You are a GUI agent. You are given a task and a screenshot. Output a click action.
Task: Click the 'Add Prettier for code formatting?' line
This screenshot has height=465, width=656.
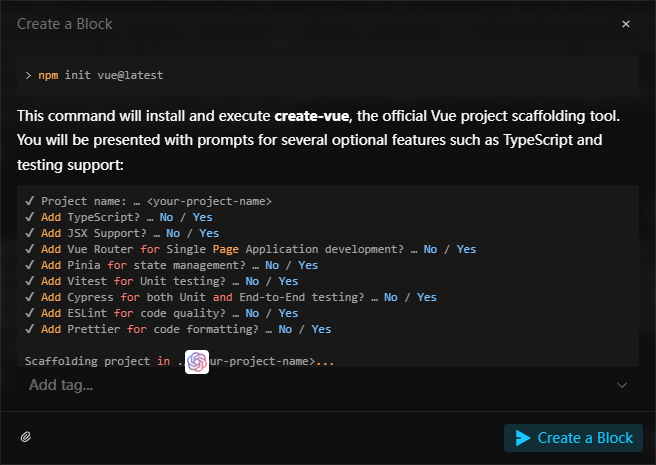tap(178, 329)
